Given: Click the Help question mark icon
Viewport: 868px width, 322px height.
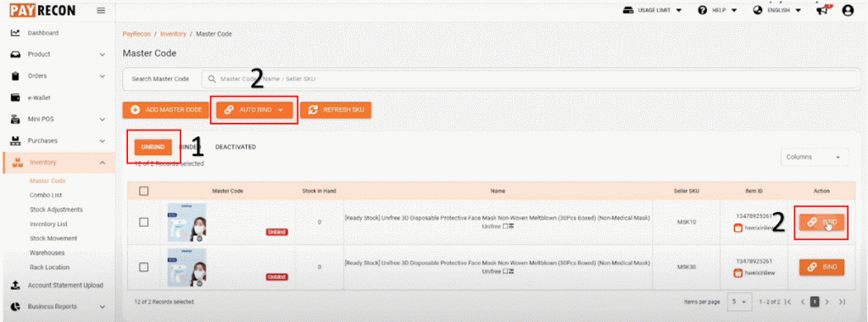Looking at the screenshot, I should tap(703, 10).
